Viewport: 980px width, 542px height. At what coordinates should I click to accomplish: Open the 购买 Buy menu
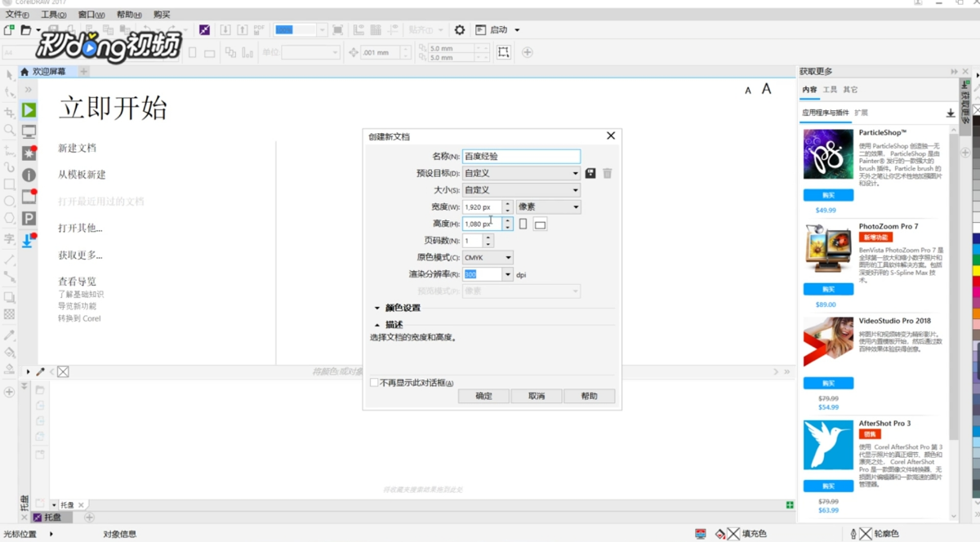pyautogui.click(x=162, y=15)
